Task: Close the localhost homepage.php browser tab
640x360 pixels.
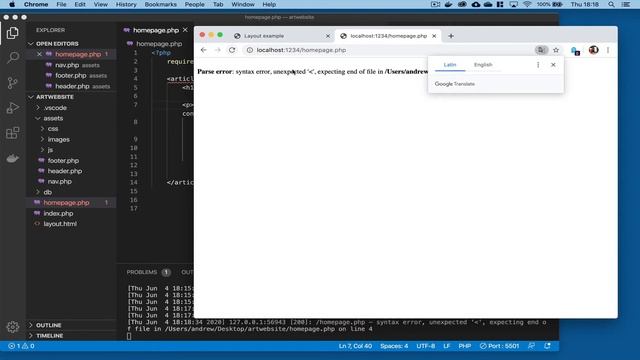Action: tap(434, 36)
